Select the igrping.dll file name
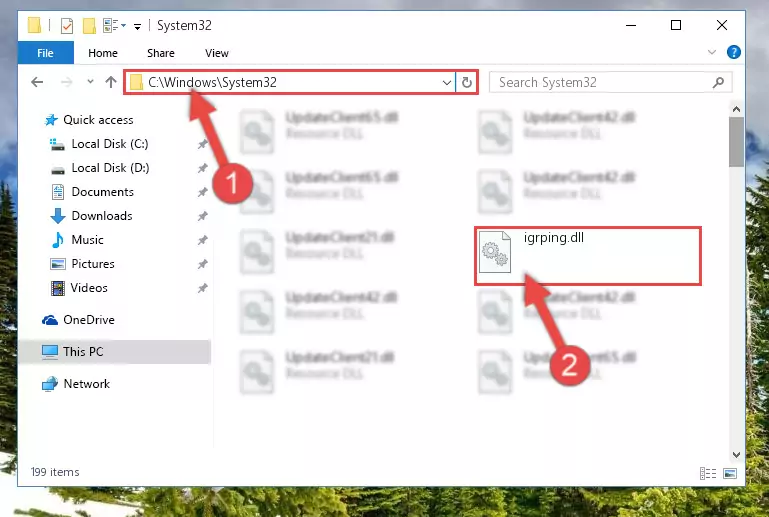This screenshot has width=769, height=517. 554,237
